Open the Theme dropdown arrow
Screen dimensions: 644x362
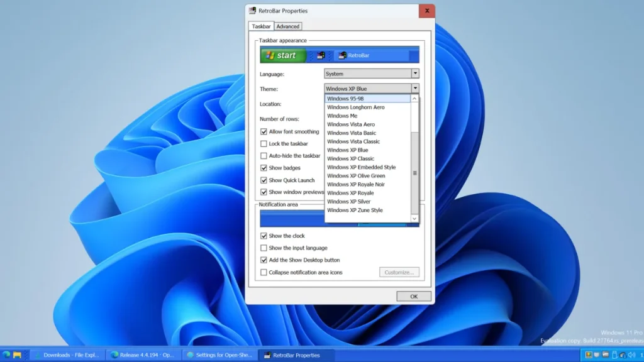coord(415,89)
